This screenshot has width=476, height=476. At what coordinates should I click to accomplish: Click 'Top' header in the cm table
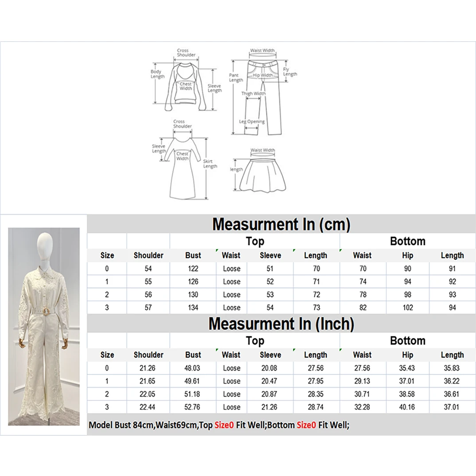[255, 242]
